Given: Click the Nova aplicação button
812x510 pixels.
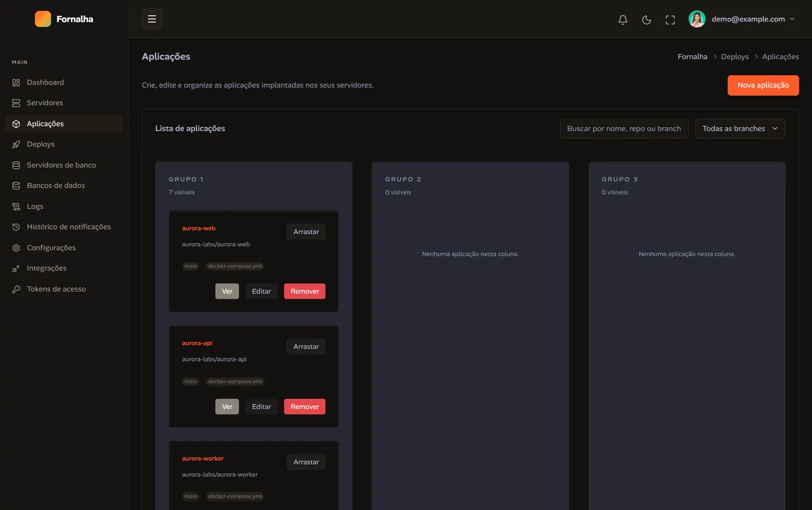Looking at the screenshot, I should pos(763,85).
